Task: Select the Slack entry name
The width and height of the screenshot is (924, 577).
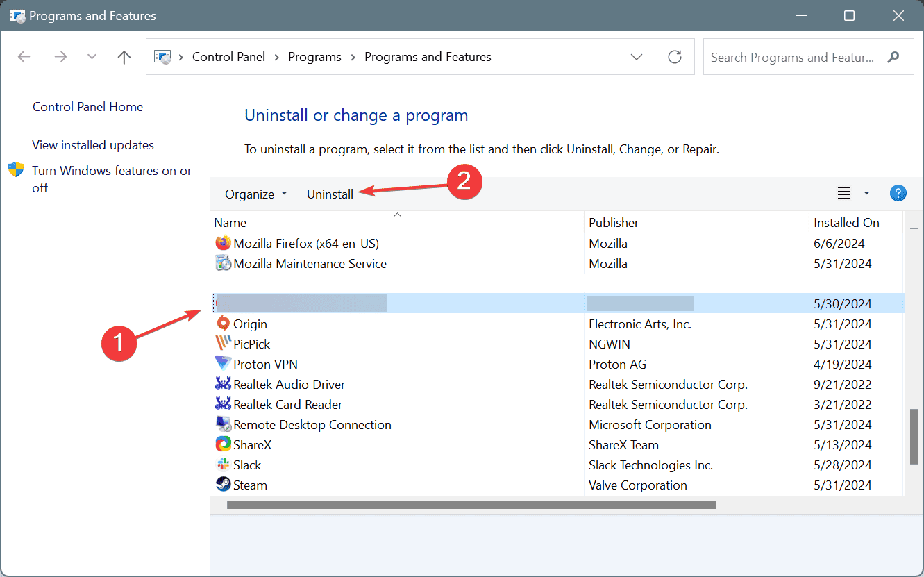Action: click(x=247, y=465)
